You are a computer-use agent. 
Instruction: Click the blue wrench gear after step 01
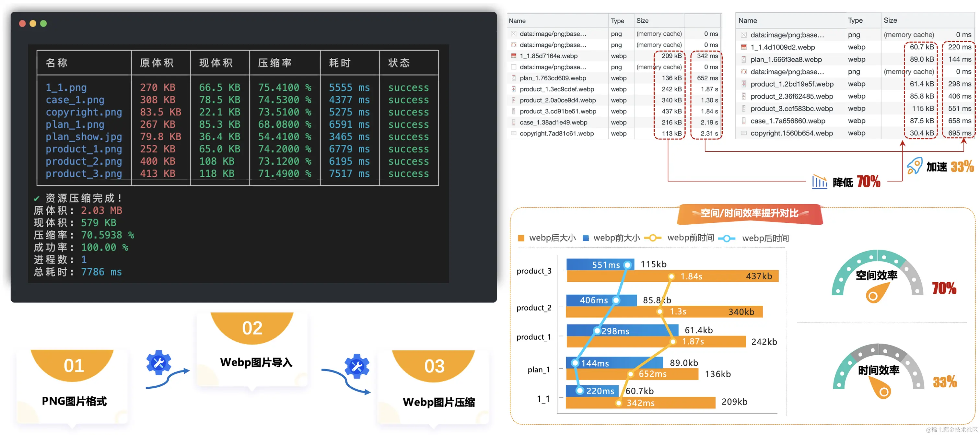(159, 362)
